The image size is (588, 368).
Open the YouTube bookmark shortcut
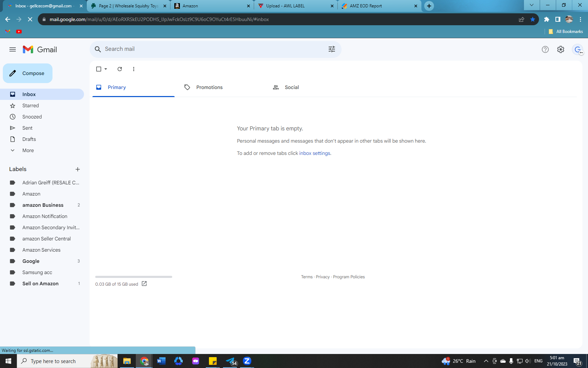coord(19,32)
